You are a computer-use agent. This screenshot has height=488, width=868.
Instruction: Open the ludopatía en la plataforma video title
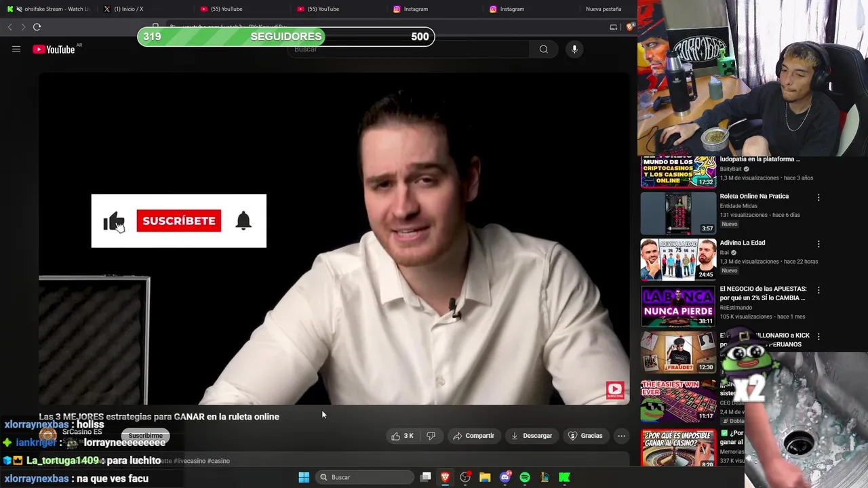coord(759,159)
